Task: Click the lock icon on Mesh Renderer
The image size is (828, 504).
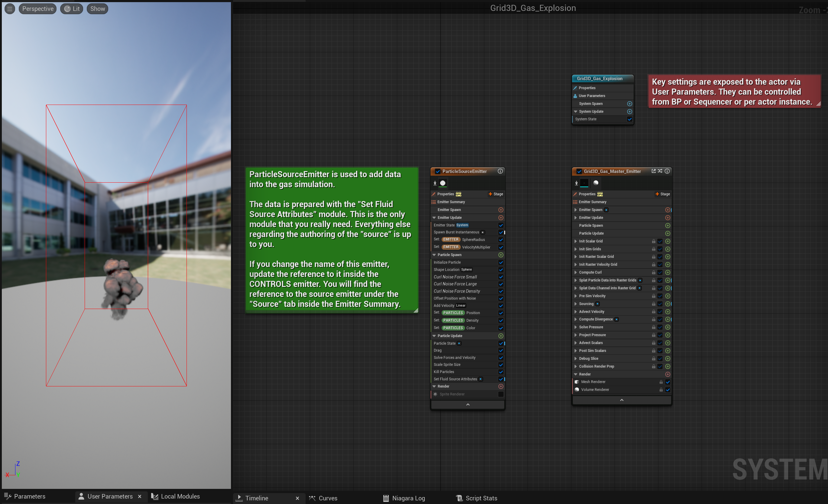Action: (x=661, y=382)
